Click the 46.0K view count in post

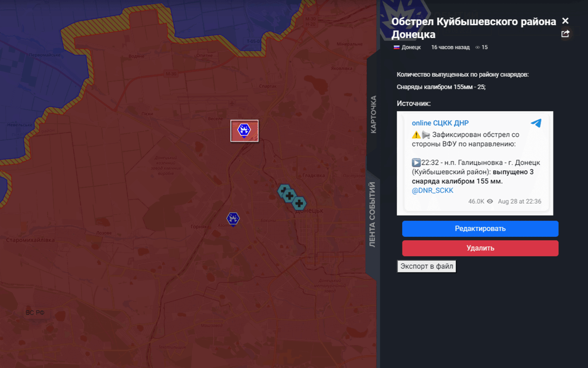click(x=476, y=201)
